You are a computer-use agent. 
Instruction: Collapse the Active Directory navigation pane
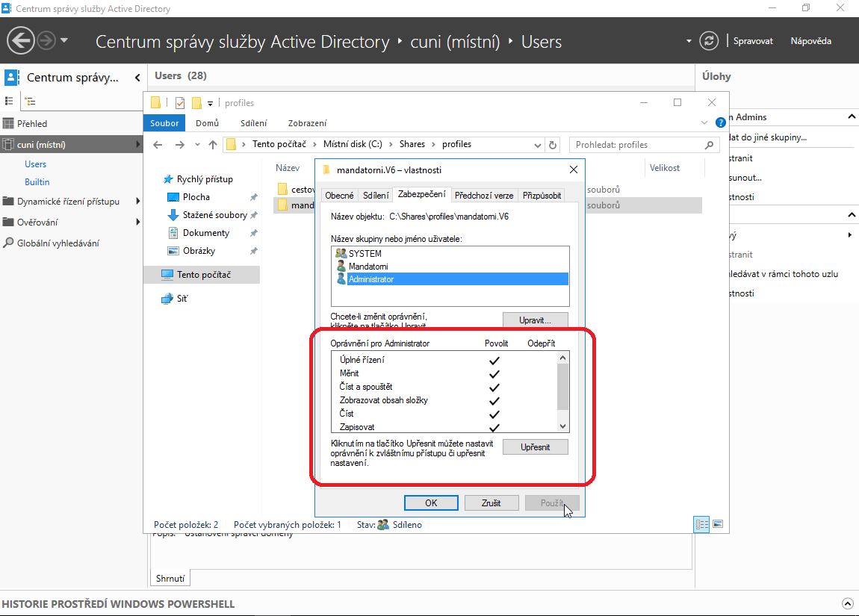(137, 78)
